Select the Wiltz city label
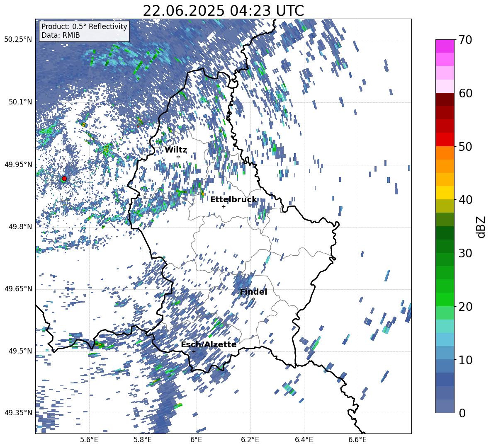 [x=176, y=150]
